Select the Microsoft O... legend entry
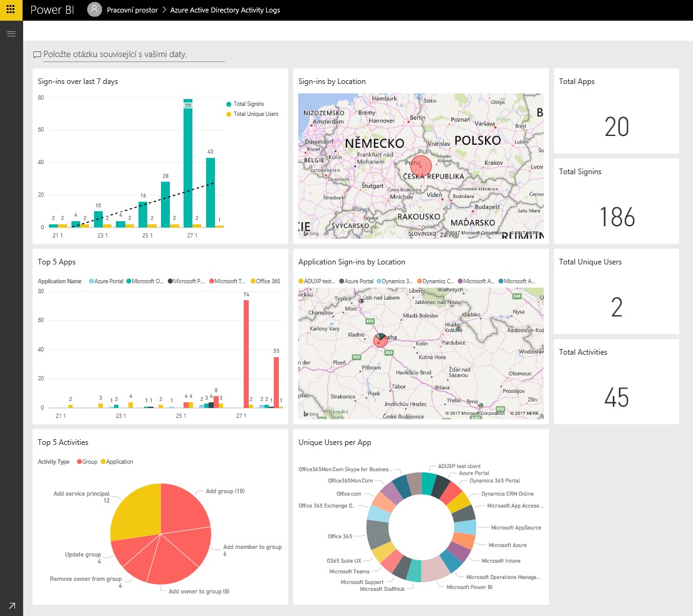This screenshot has height=616, width=693. 145,281
